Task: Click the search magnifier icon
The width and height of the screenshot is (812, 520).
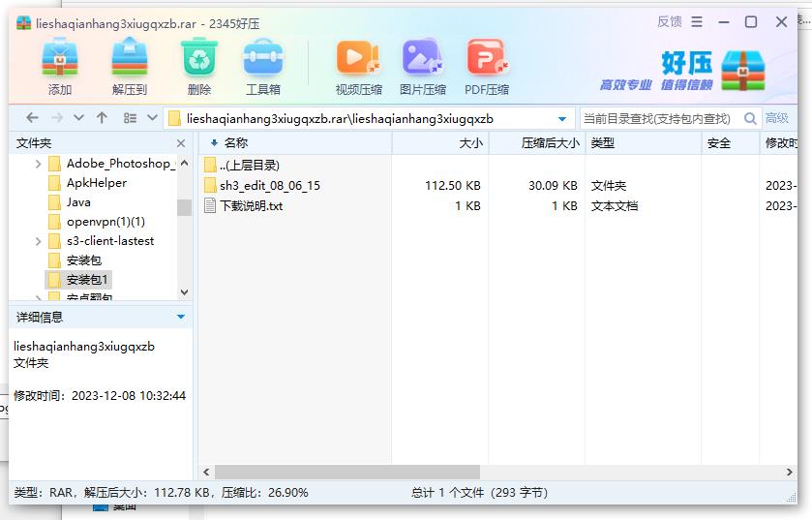Action: 750,118
